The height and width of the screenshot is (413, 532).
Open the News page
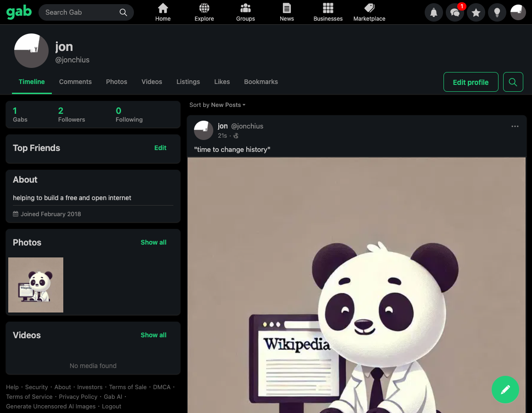[287, 12]
